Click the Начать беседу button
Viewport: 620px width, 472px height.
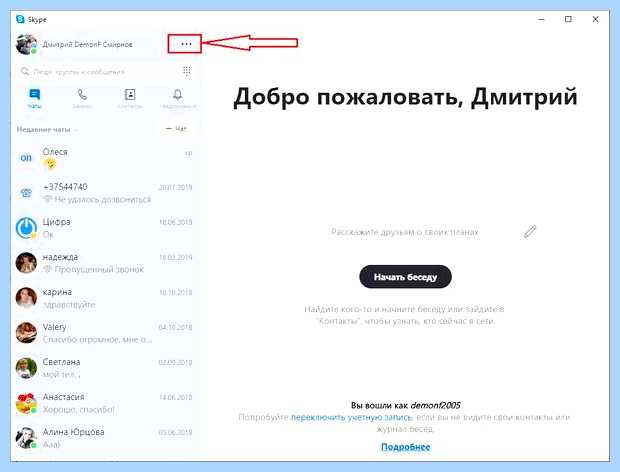click(405, 277)
